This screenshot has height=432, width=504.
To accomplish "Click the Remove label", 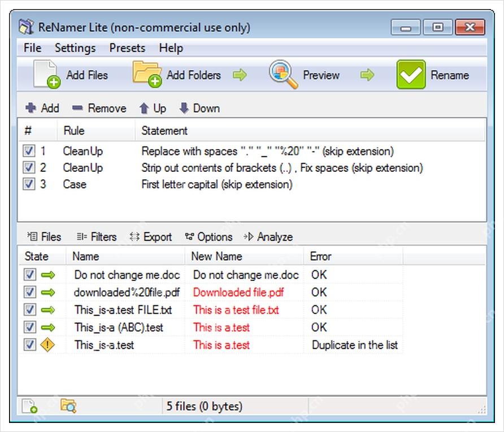I will click(x=107, y=108).
